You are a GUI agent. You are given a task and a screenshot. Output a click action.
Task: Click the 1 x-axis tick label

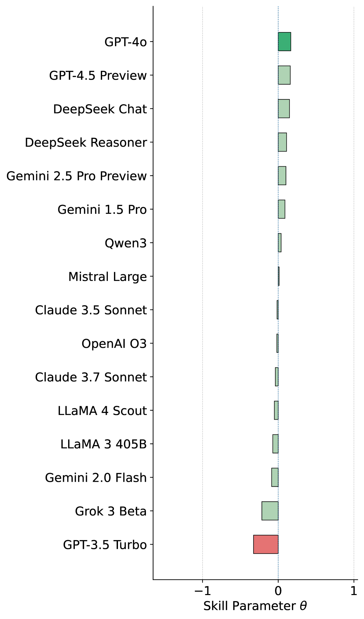pyautogui.click(x=354, y=591)
